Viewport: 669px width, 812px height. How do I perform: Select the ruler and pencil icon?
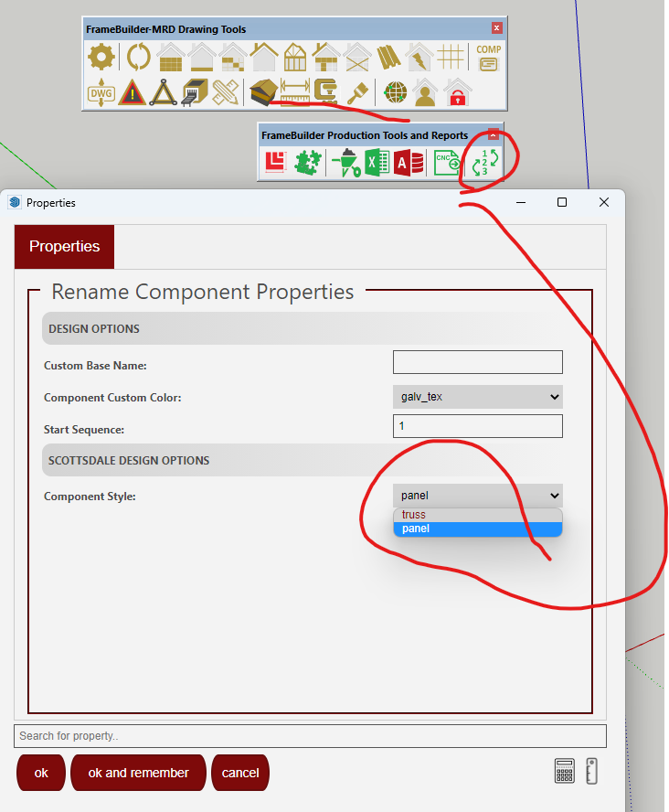coord(226,93)
